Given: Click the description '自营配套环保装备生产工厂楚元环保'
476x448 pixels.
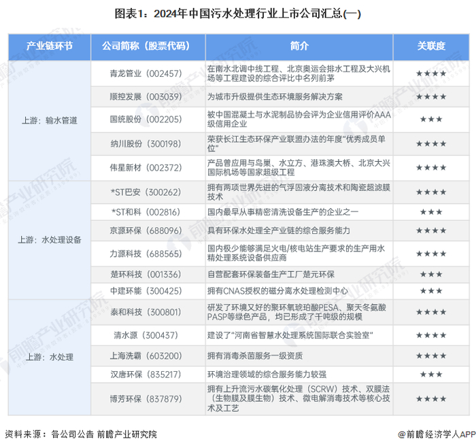Looking at the screenshot, I should pos(271,275).
